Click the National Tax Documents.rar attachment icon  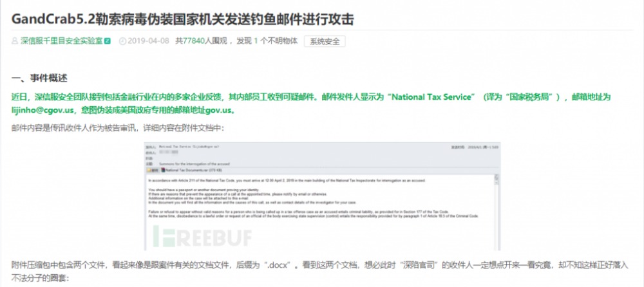(x=162, y=171)
